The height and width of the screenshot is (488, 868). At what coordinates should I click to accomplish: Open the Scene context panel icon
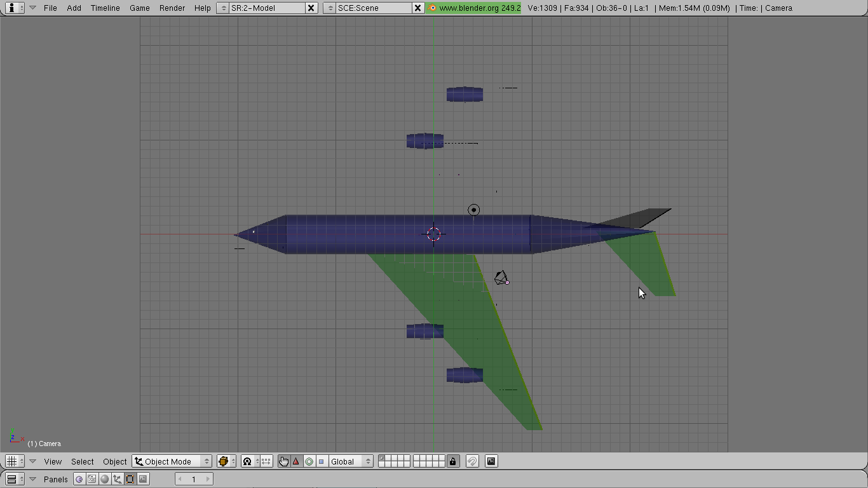[x=143, y=479]
